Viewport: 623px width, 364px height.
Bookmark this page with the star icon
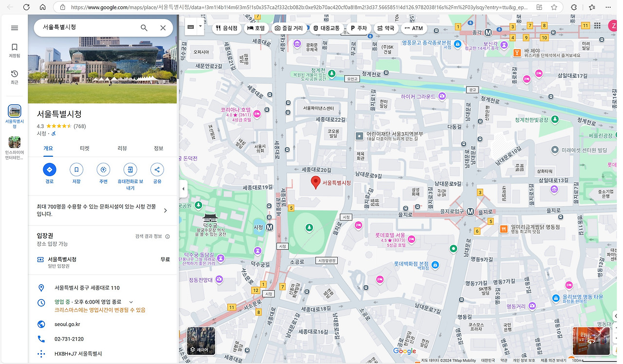[x=554, y=7]
